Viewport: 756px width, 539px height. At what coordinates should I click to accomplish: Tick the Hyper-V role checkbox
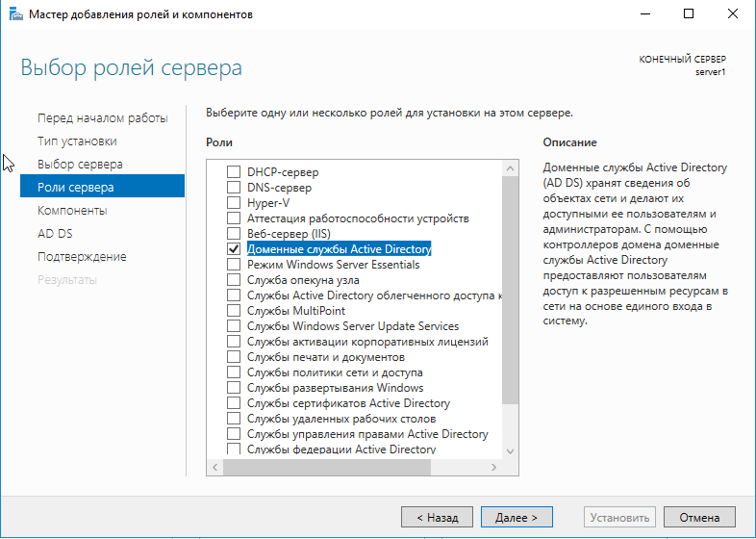click(233, 203)
